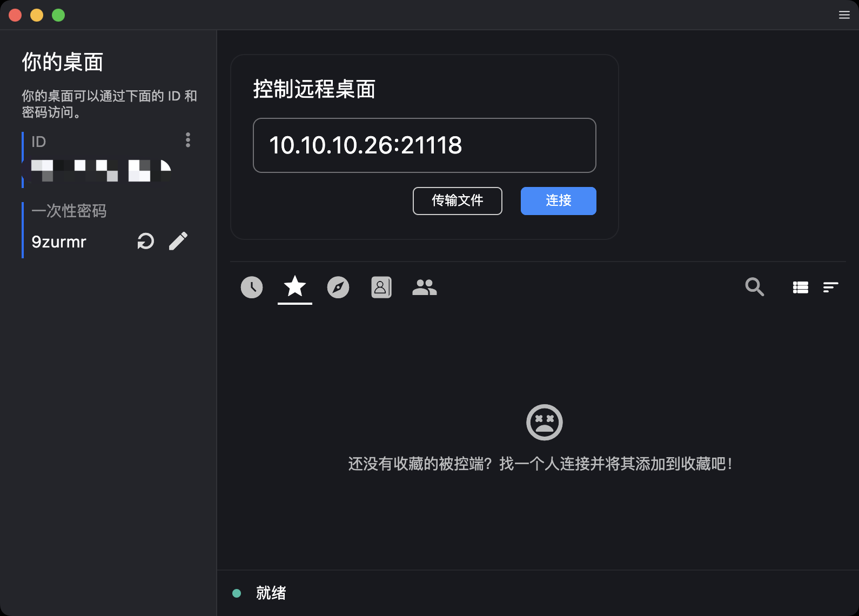Open the discovered devices compass tab

[338, 287]
